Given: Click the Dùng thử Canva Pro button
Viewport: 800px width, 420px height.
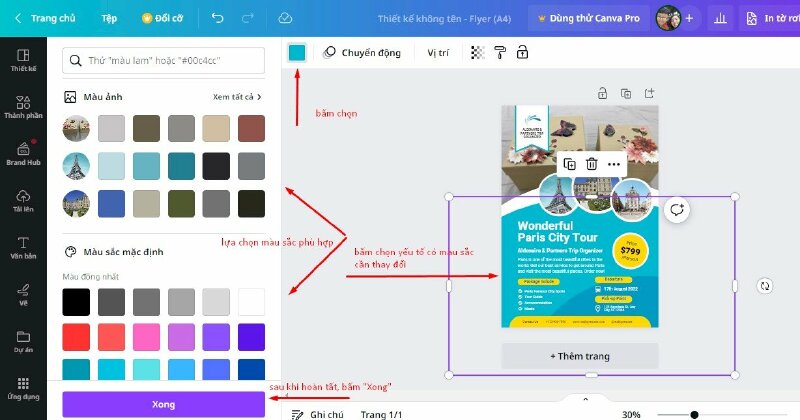Looking at the screenshot, I should 586,18.
